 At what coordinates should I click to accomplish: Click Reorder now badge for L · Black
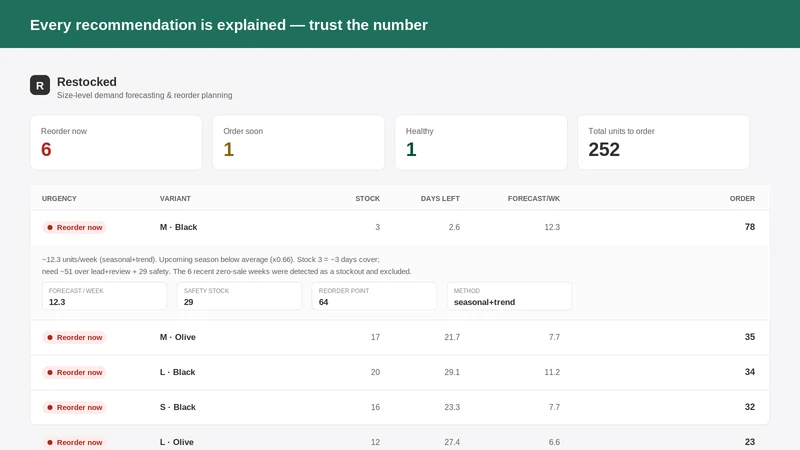pos(74,372)
